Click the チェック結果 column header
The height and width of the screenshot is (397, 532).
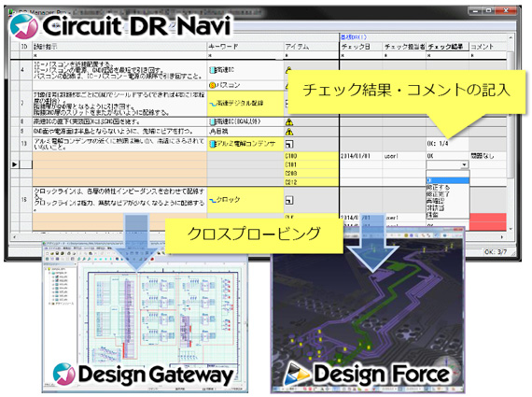pos(447,47)
